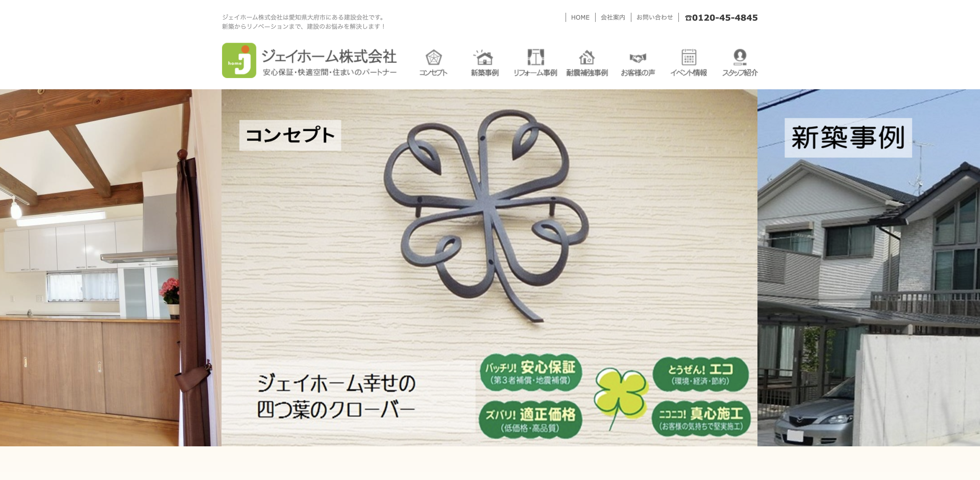Select the リフォーム事例 window icon

point(536,57)
